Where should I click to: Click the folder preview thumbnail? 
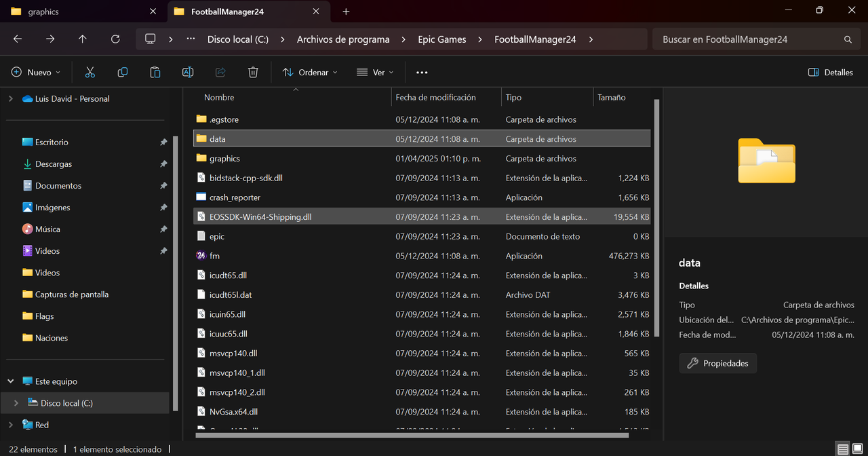click(766, 161)
